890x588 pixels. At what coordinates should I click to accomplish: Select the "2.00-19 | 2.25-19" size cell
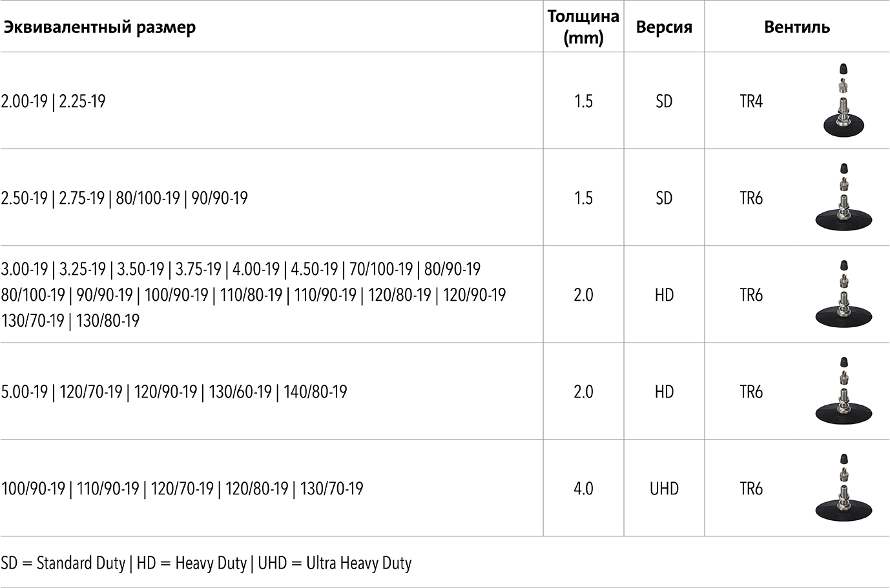[x=54, y=101]
